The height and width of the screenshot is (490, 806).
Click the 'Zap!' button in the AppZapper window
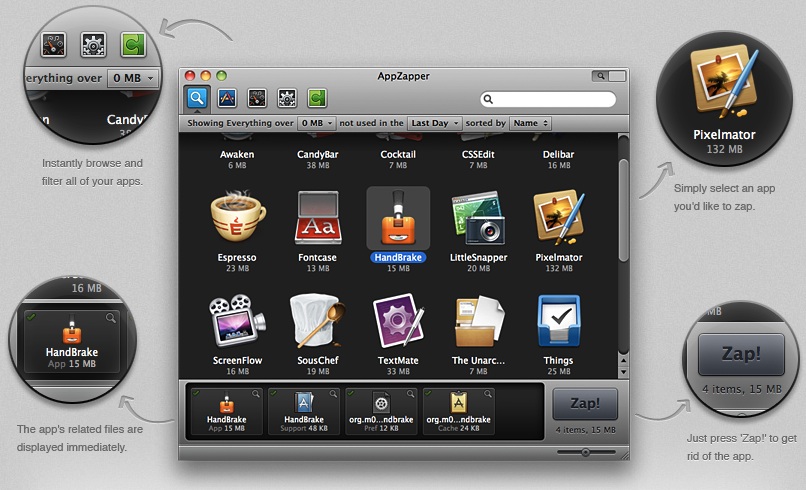click(585, 404)
